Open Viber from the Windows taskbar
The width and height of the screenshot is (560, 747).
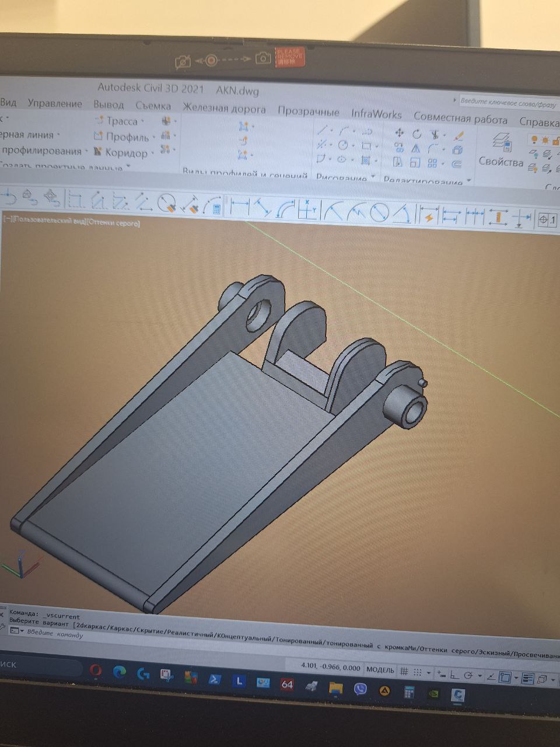click(360, 689)
